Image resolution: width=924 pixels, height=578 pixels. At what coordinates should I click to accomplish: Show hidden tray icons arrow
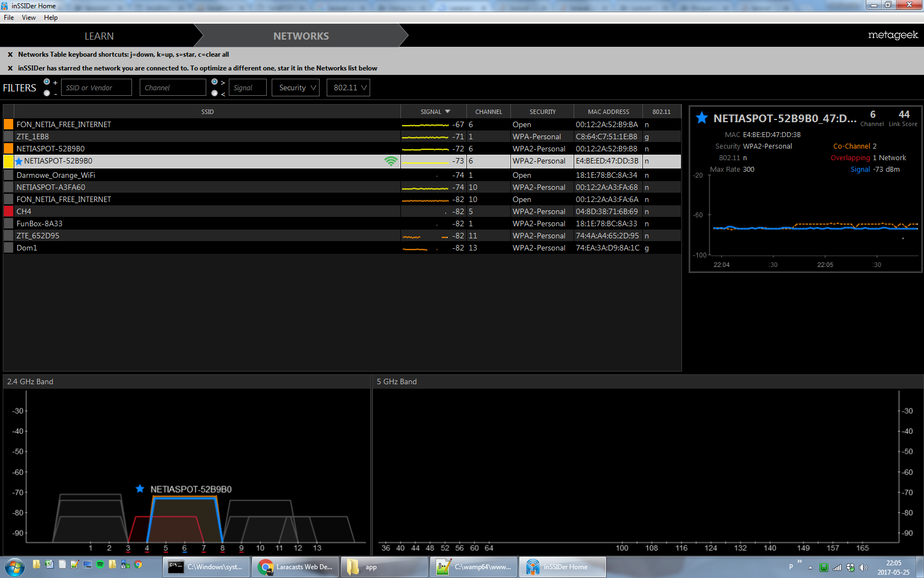tap(810, 568)
